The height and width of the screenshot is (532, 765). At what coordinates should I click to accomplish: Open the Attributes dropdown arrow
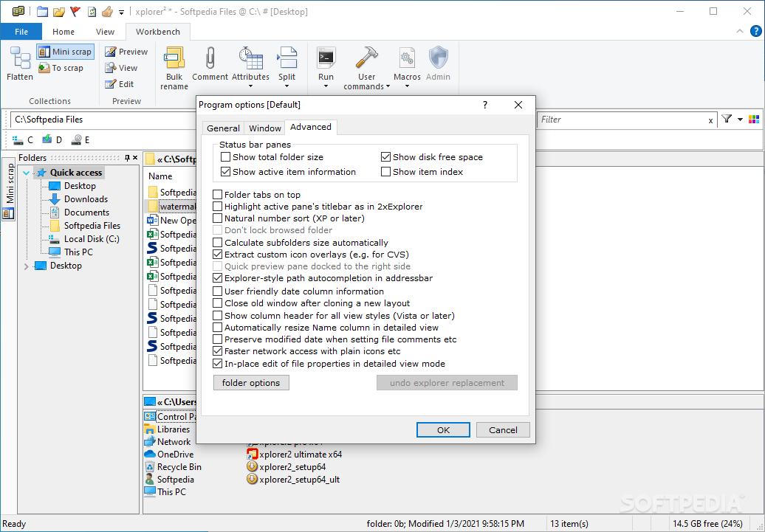tap(251, 87)
